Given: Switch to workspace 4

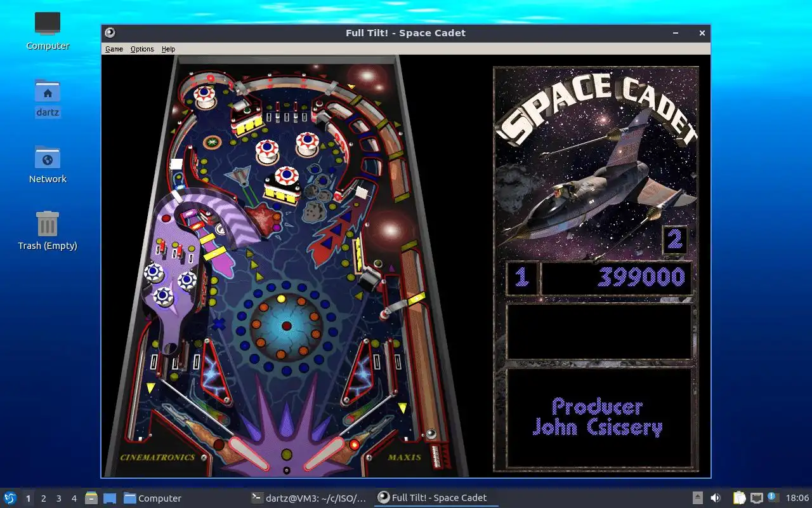Looking at the screenshot, I should pyautogui.click(x=74, y=498).
